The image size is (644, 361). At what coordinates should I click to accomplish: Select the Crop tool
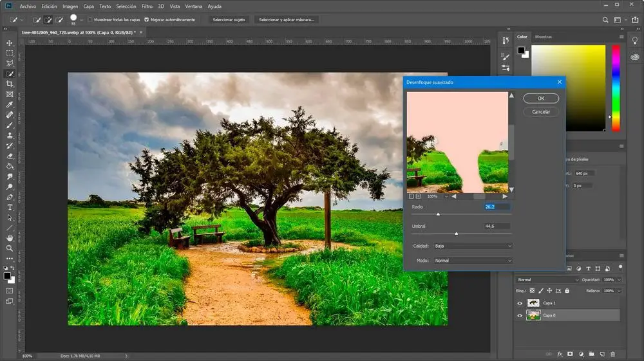10,84
